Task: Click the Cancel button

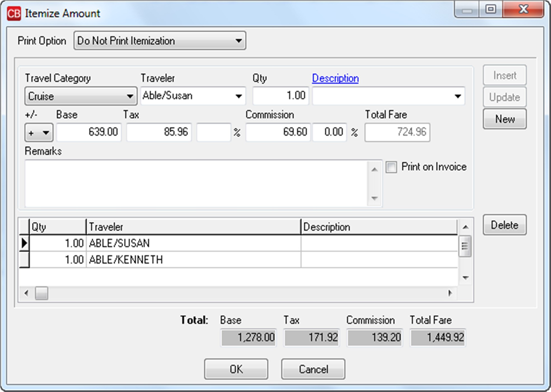Action: [x=313, y=369]
